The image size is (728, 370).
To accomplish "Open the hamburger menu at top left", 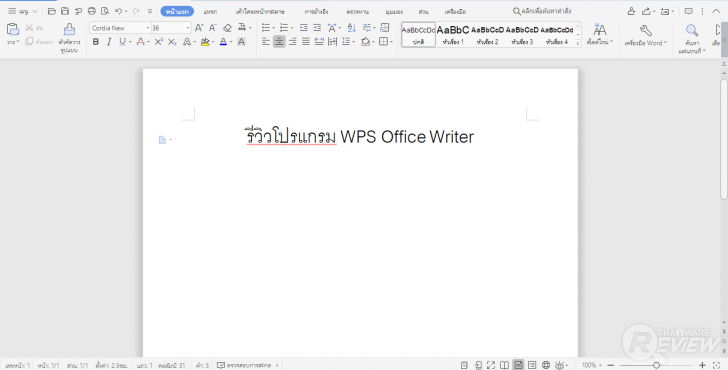I will pyautogui.click(x=12, y=11).
